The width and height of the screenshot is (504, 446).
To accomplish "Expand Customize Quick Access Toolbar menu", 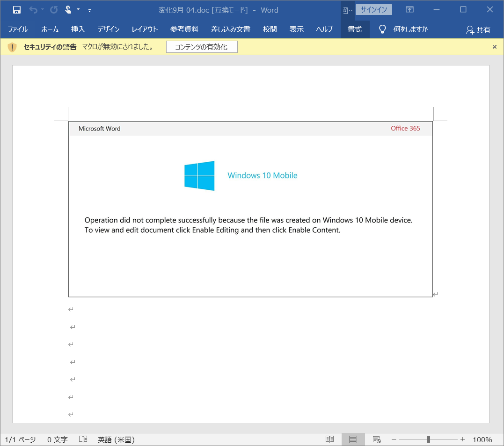I will [90, 11].
